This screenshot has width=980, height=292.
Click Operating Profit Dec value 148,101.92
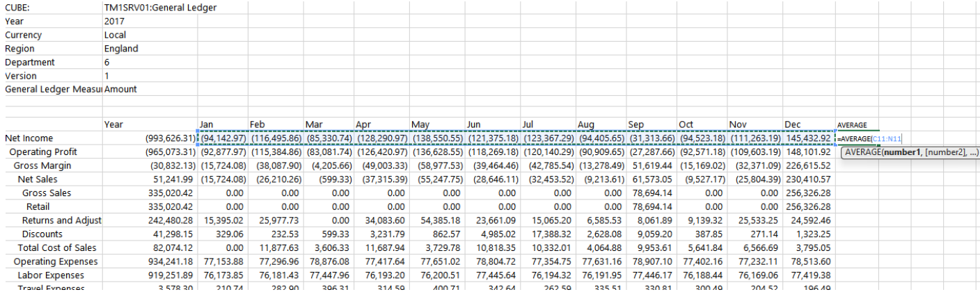[x=809, y=152]
